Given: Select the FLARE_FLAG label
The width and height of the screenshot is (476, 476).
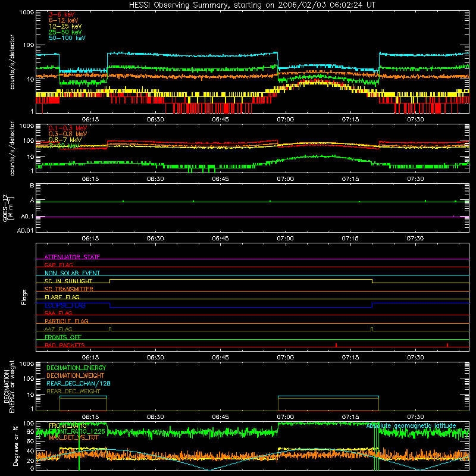Looking at the screenshot, I should [62, 297].
